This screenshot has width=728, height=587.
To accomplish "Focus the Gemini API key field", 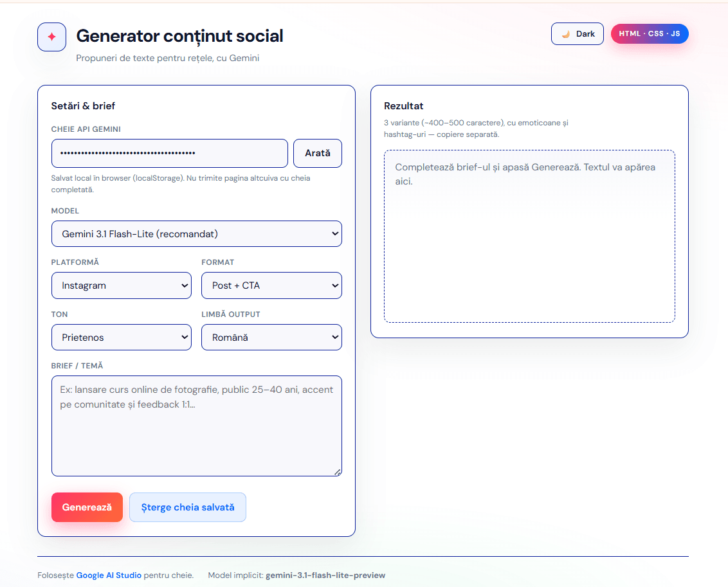I will (x=169, y=153).
